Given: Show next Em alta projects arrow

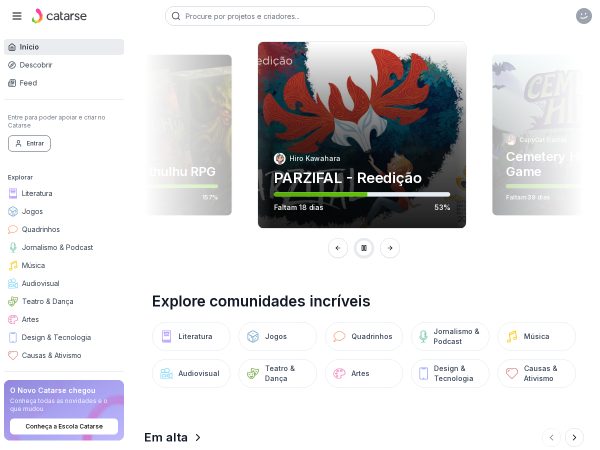Looking at the screenshot, I should click(574, 437).
